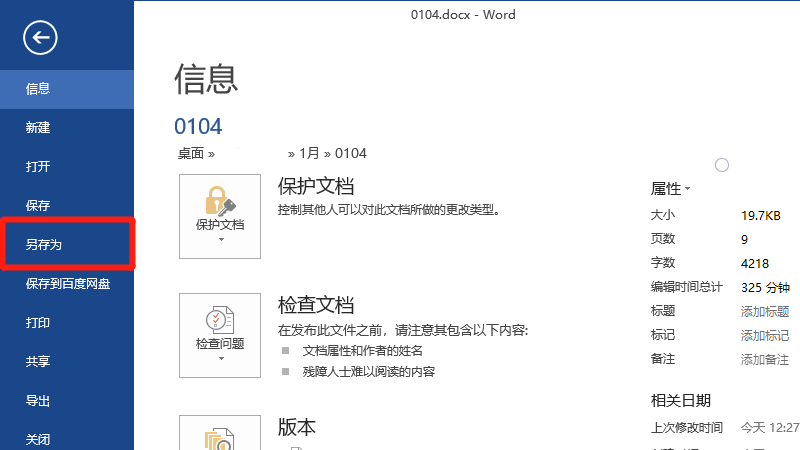Click 添加标题 to add a title
Viewport: 800px width, 450px height.
764,311
